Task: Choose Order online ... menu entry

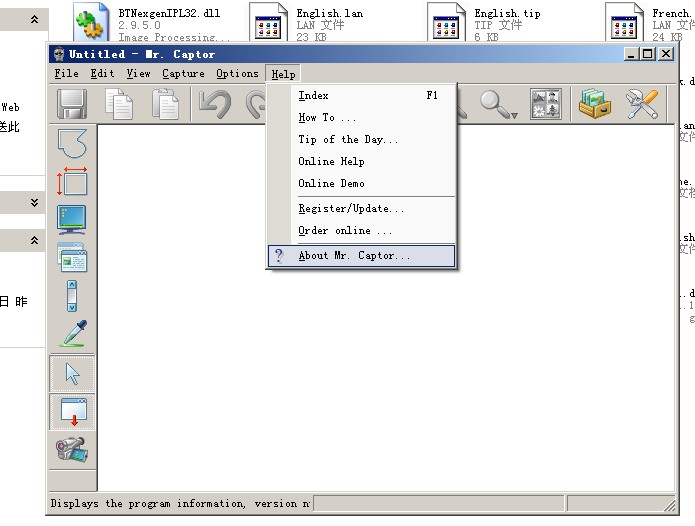Action: click(x=362, y=230)
